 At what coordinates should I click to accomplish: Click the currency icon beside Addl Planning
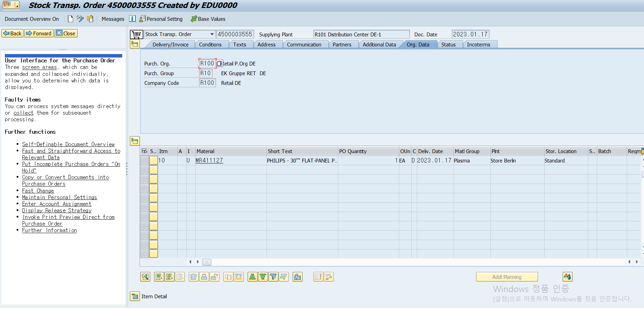[x=567, y=277]
